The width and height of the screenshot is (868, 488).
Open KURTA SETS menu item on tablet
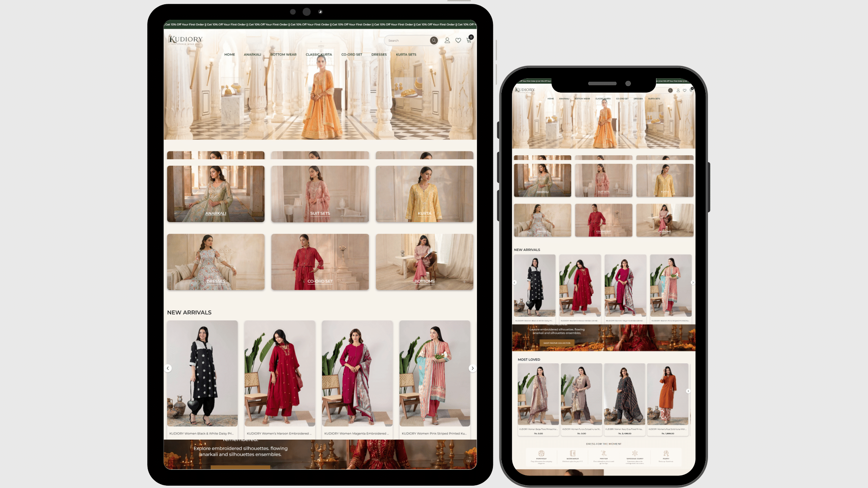coord(406,55)
